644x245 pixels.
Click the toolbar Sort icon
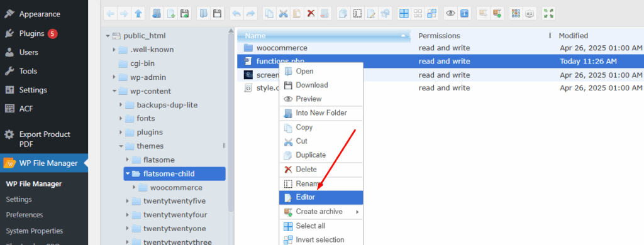pos(530,14)
